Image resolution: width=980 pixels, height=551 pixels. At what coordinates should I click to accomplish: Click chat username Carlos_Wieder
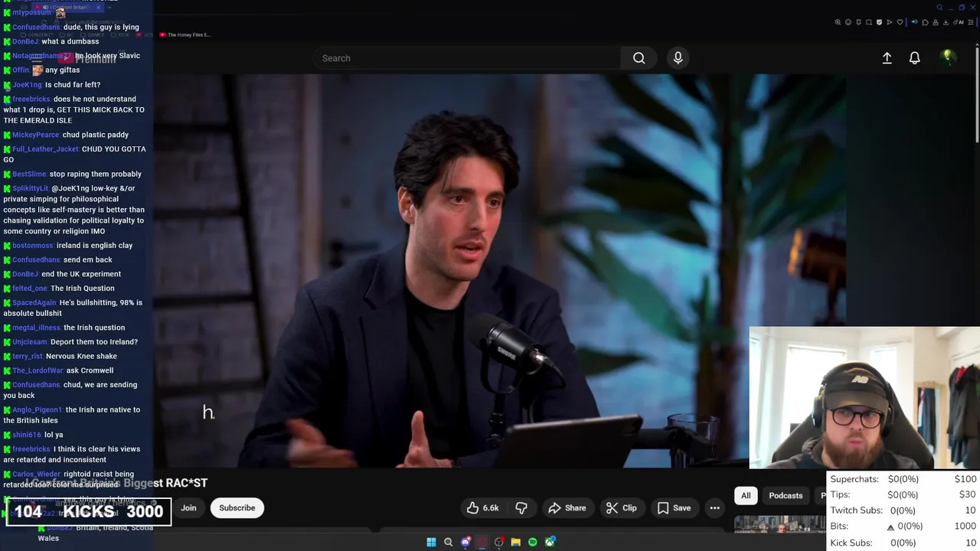[x=36, y=474]
